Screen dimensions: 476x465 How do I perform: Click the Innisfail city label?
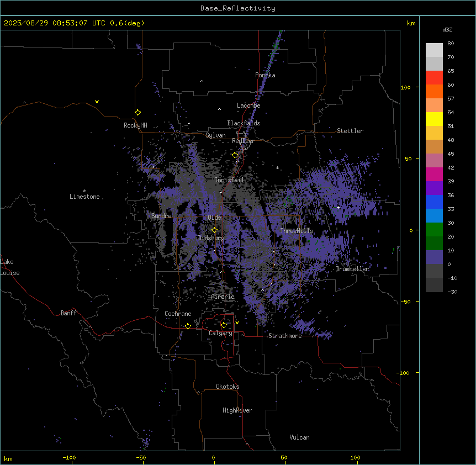tap(230, 180)
